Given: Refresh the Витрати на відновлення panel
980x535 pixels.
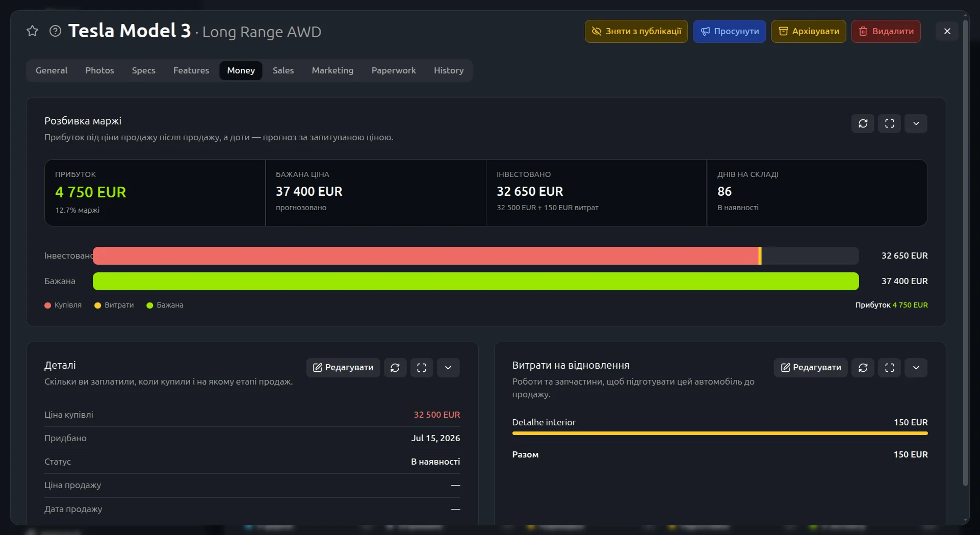Looking at the screenshot, I should [x=863, y=368].
